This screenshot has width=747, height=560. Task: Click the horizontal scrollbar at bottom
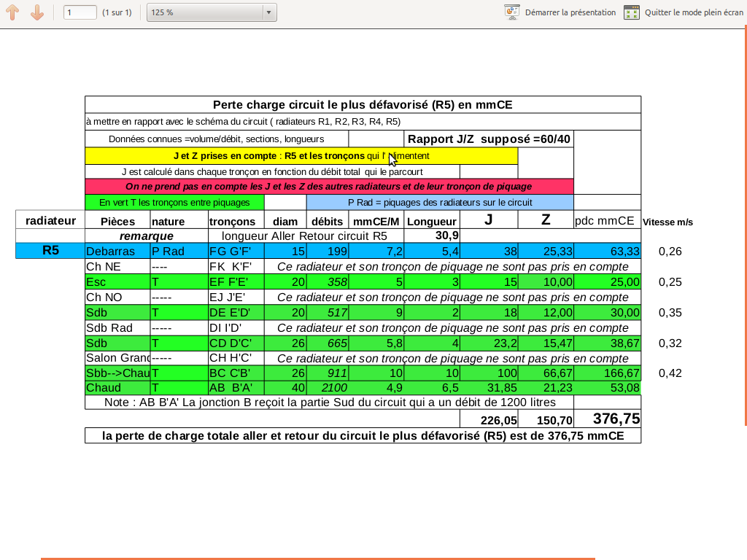tap(318, 559)
